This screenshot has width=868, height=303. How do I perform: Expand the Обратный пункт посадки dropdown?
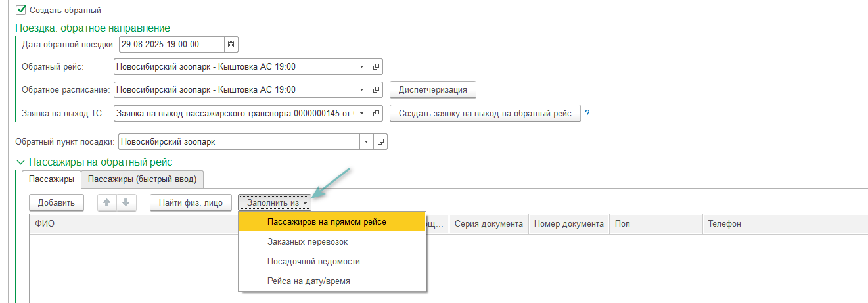366,141
